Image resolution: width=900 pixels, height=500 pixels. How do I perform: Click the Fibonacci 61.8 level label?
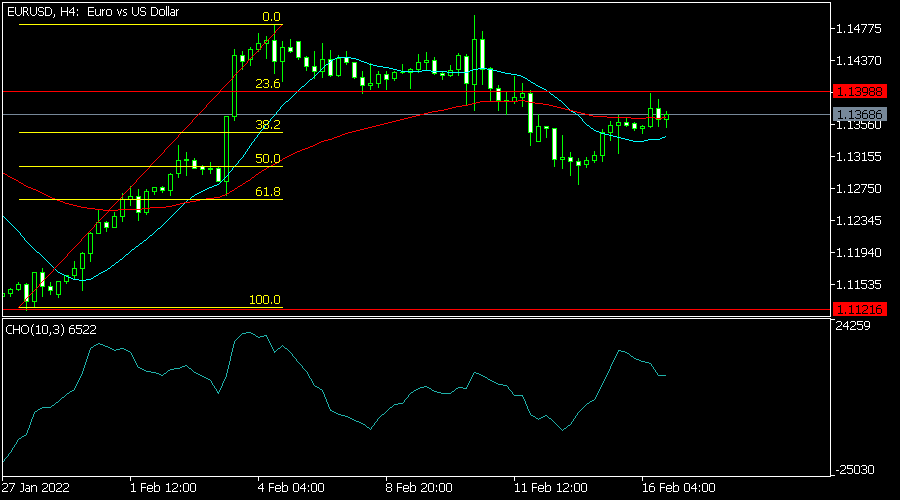(x=267, y=192)
